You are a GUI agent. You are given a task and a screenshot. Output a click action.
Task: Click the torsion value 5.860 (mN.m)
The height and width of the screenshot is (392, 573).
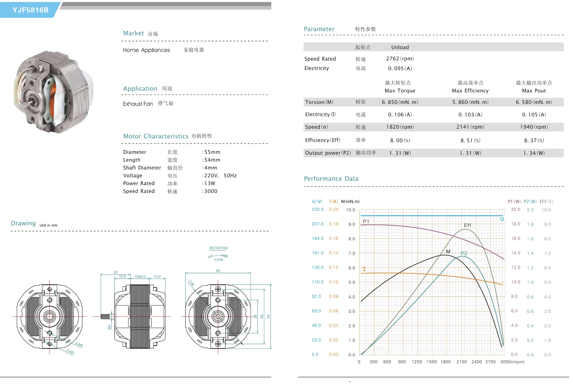pos(470,102)
